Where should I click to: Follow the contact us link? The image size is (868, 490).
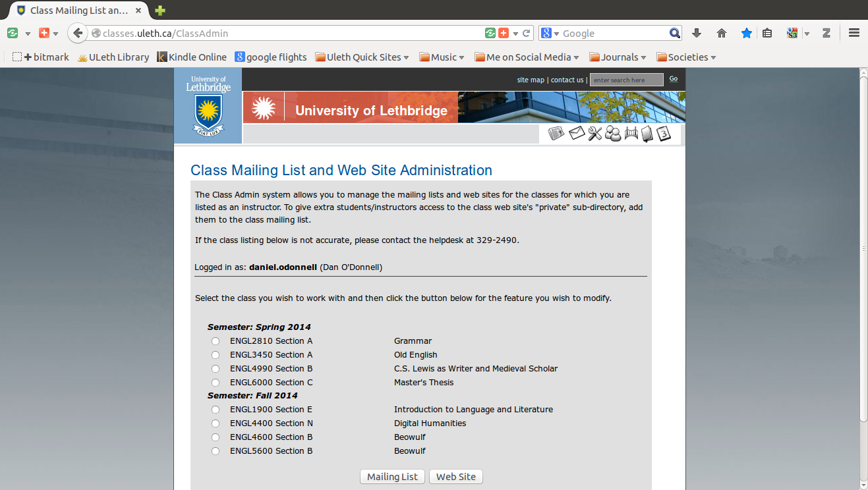[x=567, y=80]
